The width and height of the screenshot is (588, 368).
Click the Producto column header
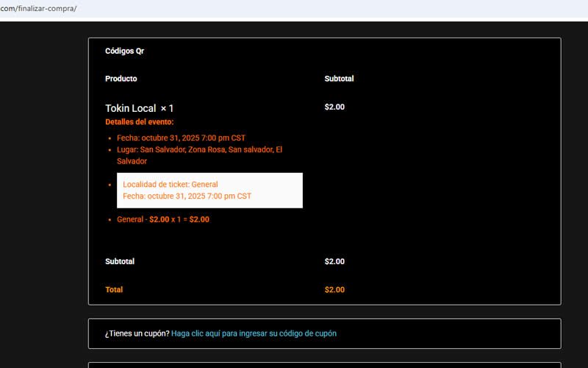pos(121,79)
